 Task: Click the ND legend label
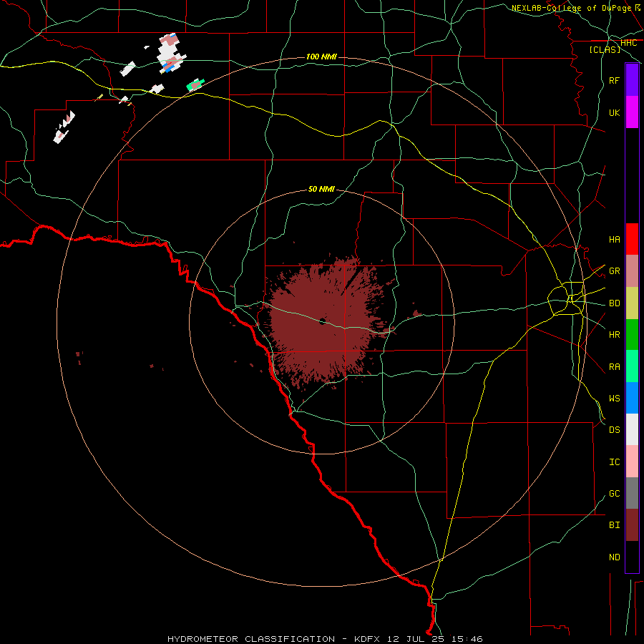pyautogui.click(x=615, y=557)
